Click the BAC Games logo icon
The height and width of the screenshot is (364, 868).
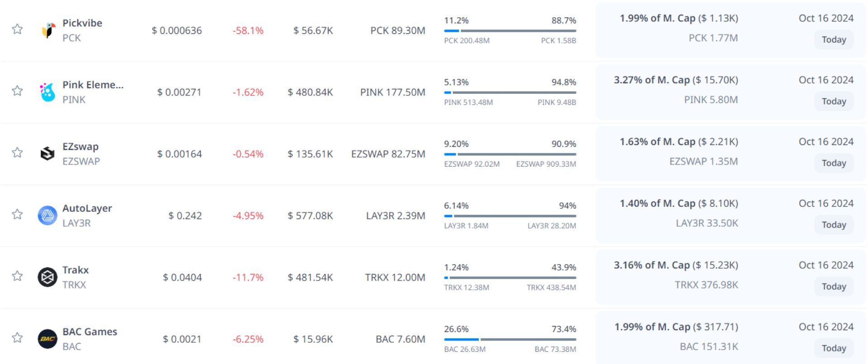(47, 339)
